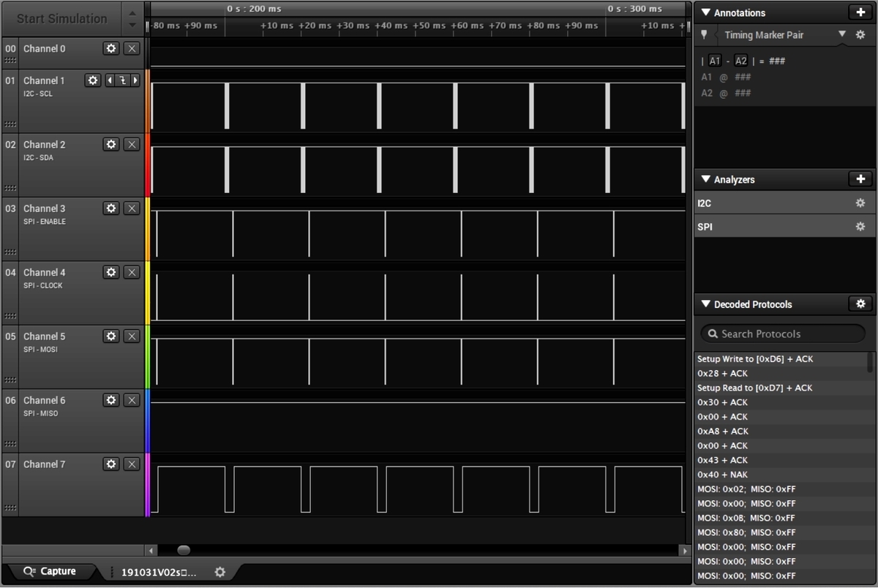Toggle the X trigger button on Channel 2
Screen dimensions: 878x588
[132, 144]
